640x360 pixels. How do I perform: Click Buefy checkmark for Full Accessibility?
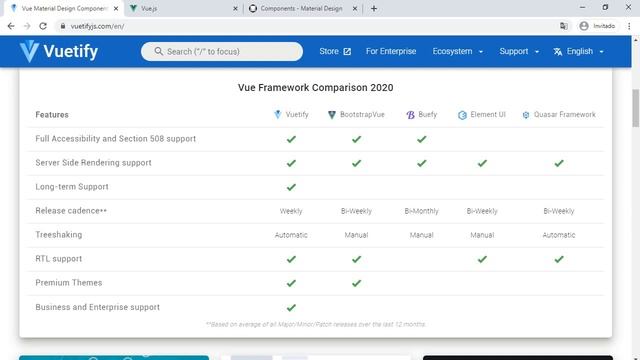422,139
